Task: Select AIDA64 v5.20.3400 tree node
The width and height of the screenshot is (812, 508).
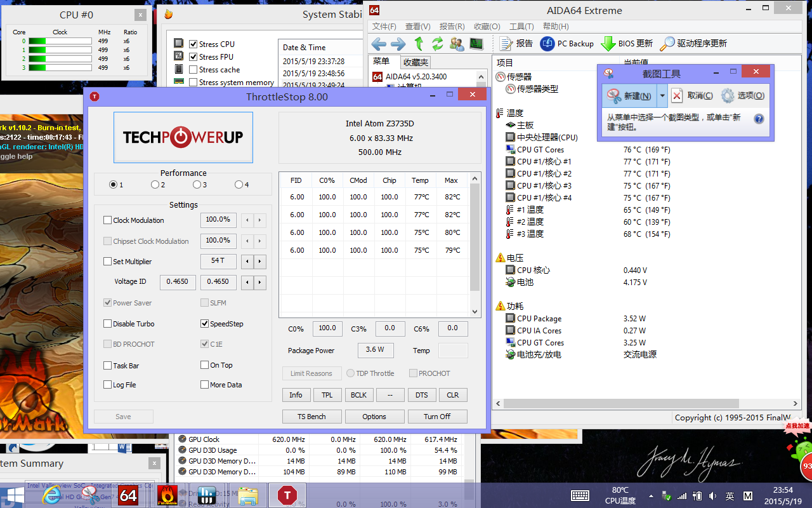Action: (x=409, y=76)
